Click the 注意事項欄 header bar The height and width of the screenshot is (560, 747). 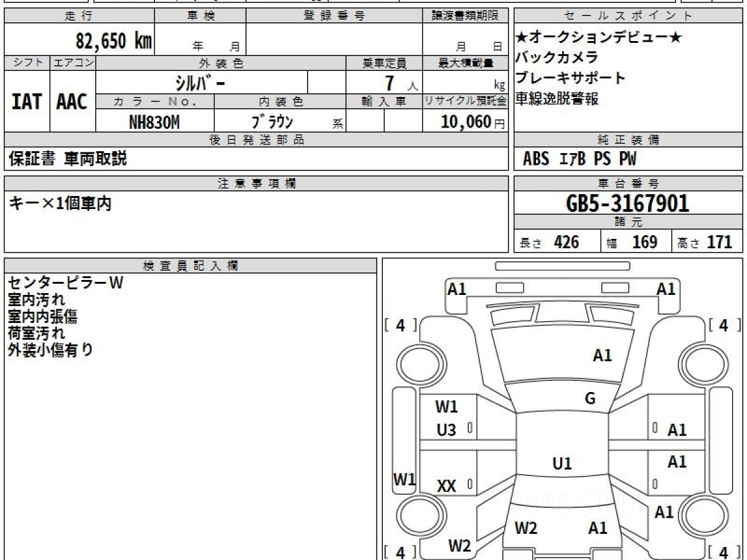coord(256,184)
